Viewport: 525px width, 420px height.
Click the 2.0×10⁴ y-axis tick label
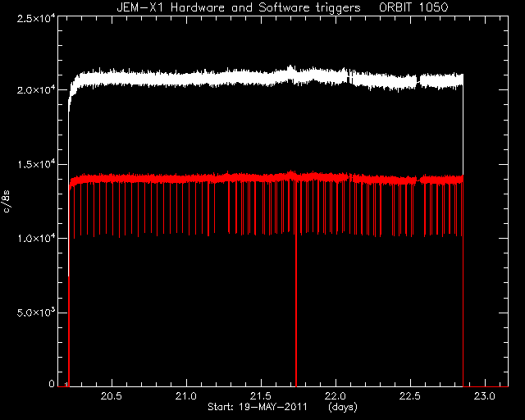(36, 90)
